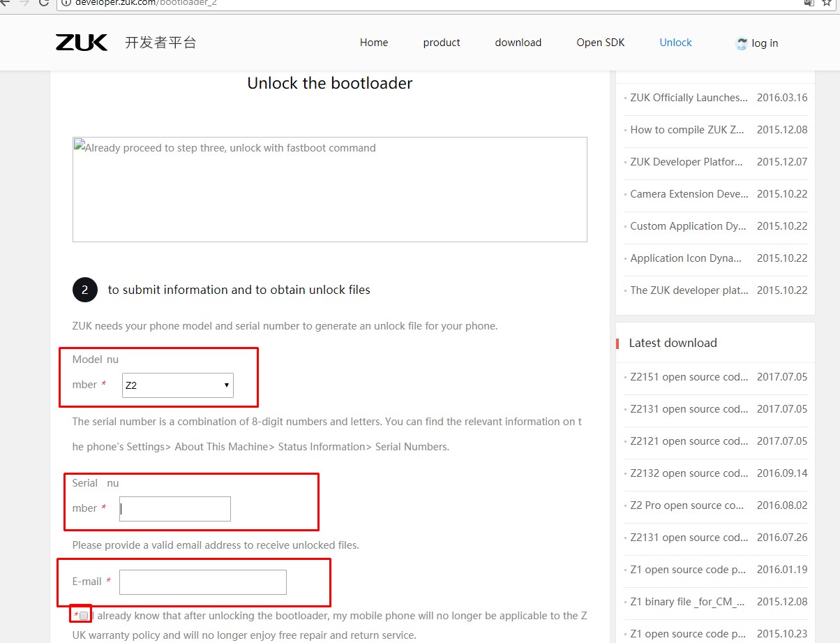This screenshot has height=643, width=840.
Task: Click the date 2016.08.02
Action: [x=782, y=505]
